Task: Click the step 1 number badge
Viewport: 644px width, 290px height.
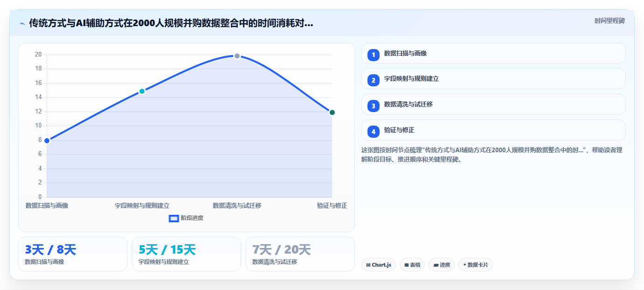Action: (x=373, y=55)
